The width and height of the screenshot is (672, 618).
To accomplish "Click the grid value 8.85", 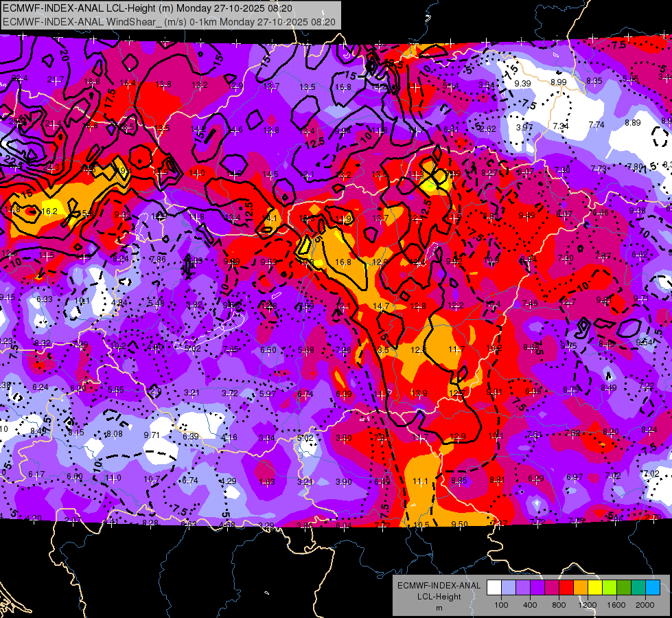I will tap(459, 481).
